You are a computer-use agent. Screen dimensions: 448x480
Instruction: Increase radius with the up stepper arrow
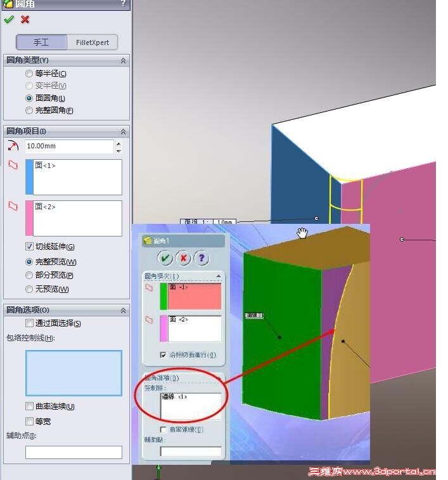point(118,143)
